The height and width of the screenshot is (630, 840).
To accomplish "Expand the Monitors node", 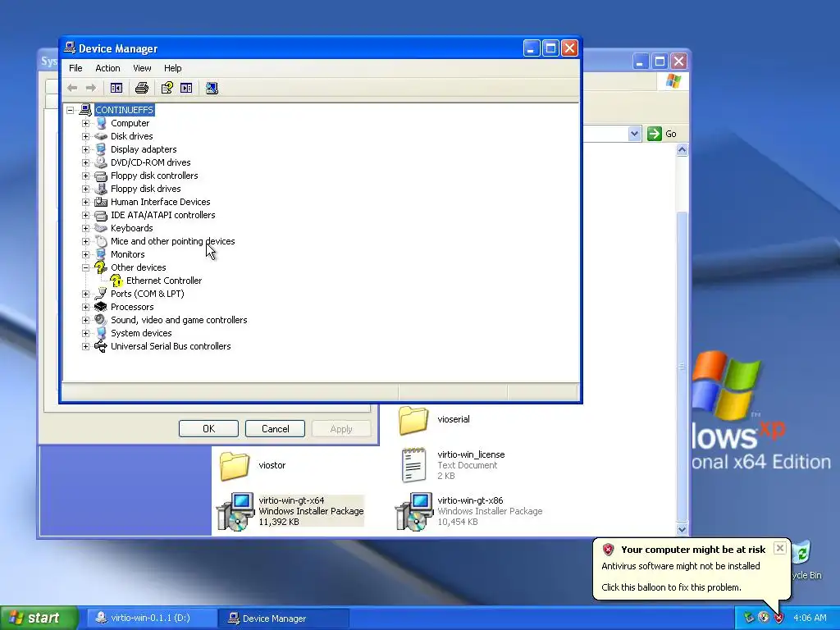I will coord(85,254).
